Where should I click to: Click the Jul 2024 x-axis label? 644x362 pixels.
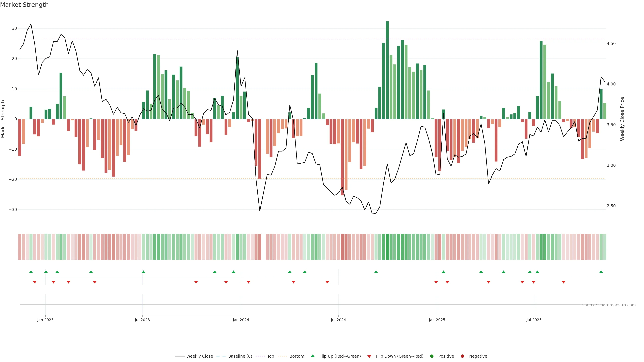click(x=338, y=320)
